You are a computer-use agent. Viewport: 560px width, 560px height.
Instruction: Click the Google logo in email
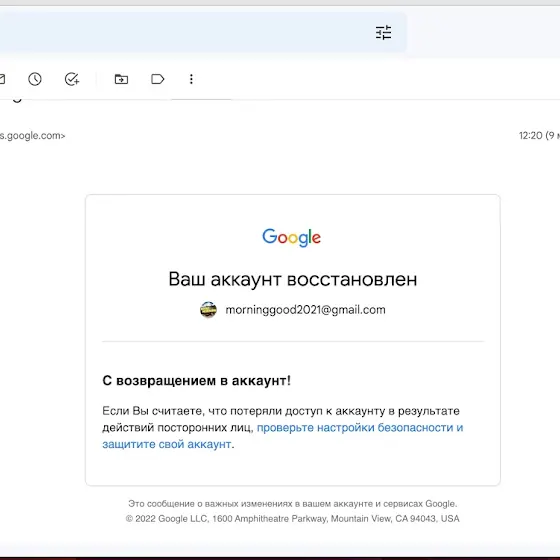(x=291, y=238)
